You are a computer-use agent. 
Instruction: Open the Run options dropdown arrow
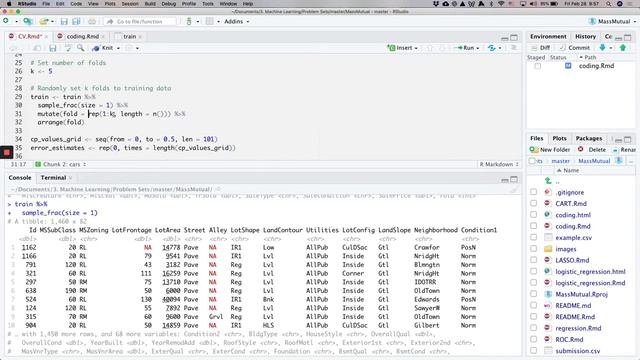pos(478,48)
